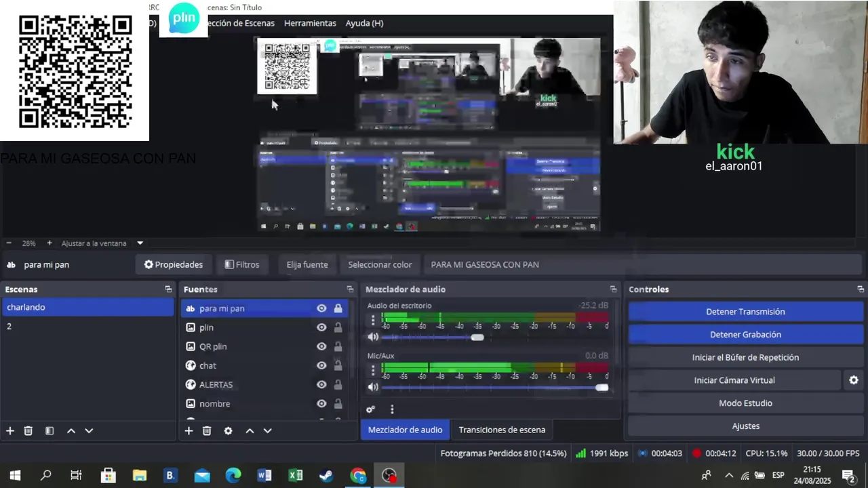Open Colección de Escenas menu

[x=242, y=23]
